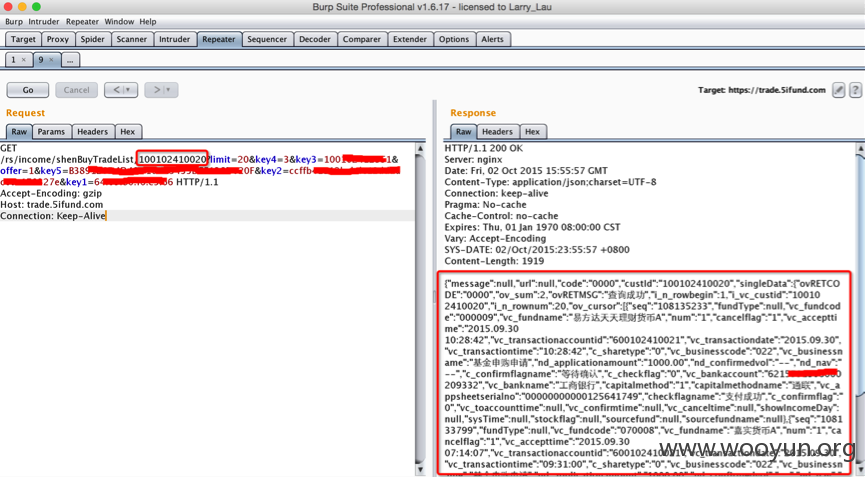The height and width of the screenshot is (477, 865).
Task: Open Repeater help question-mark icon
Action: (x=855, y=90)
